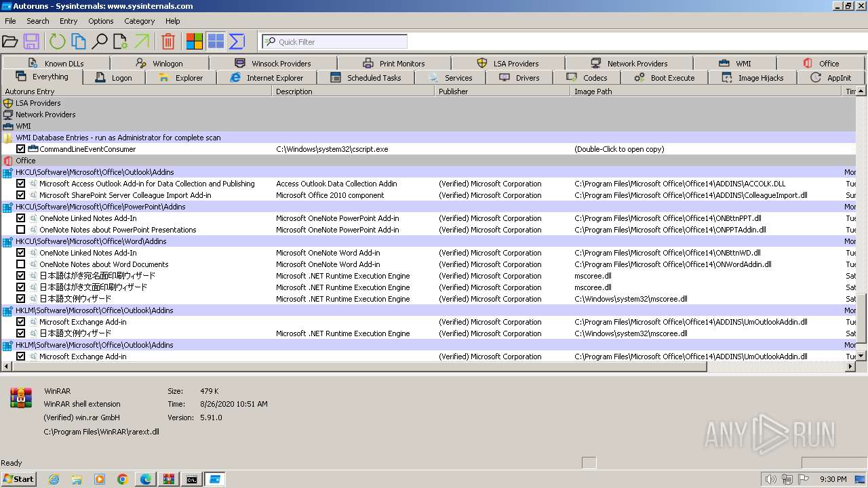The width and height of the screenshot is (868, 488).
Task: Click the vertical scrollbar down arrow
Action: coord(861,356)
